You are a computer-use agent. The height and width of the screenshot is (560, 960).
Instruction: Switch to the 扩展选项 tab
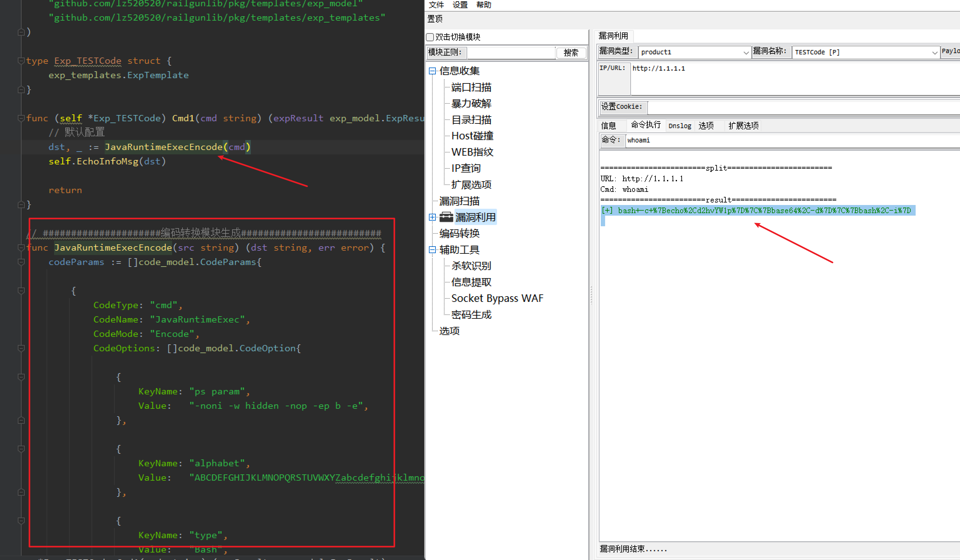click(x=743, y=126)
